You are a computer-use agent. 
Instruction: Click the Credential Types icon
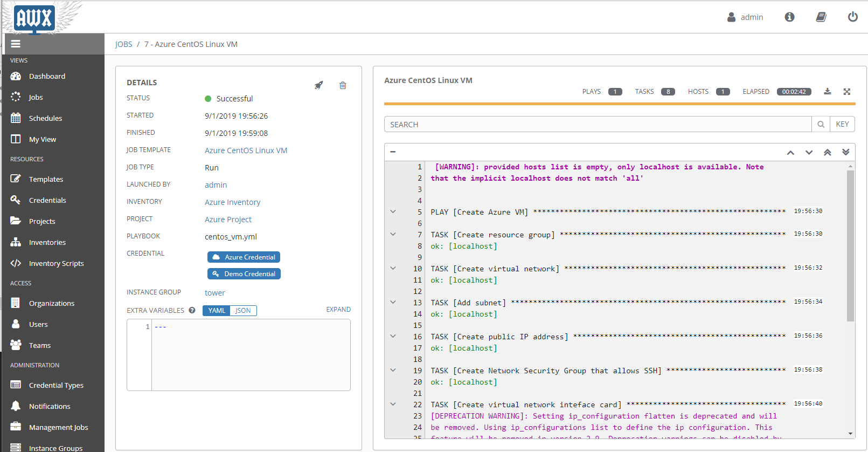coord(16,385)
